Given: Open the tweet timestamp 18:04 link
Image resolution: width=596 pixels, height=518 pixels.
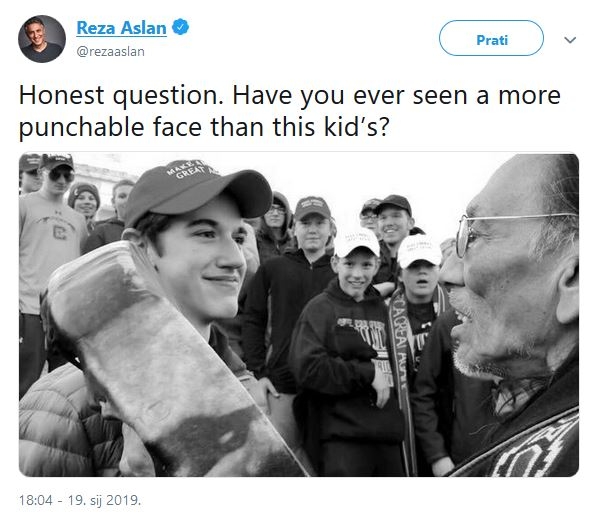Looking at the screenshot, I should click(x=36, y=500).
